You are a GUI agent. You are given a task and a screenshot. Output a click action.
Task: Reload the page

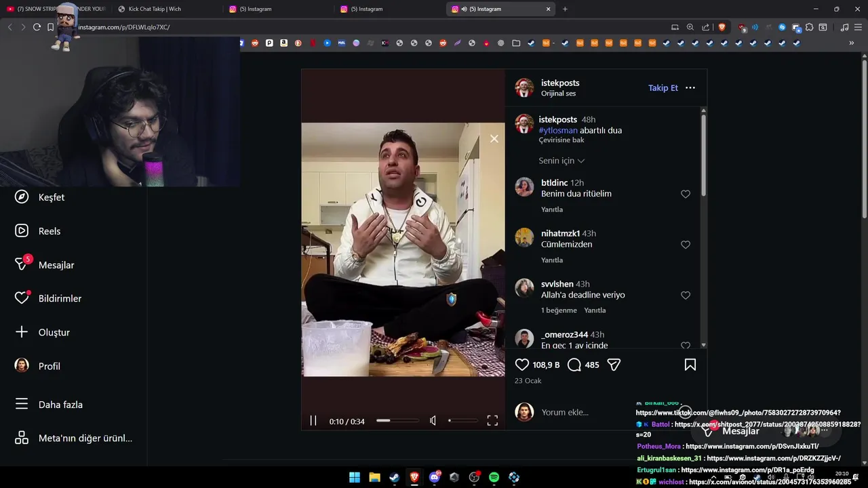point(37,27)
